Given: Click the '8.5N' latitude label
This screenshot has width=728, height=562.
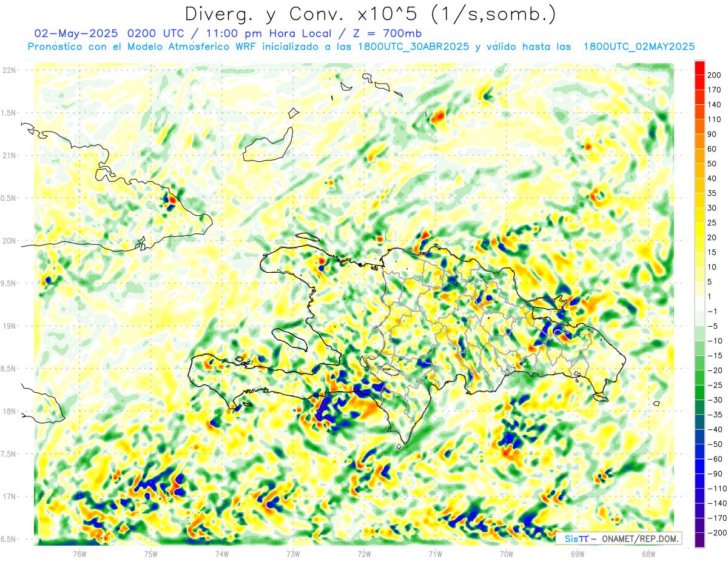Looking at the screenshot, I should coord(8,369).
